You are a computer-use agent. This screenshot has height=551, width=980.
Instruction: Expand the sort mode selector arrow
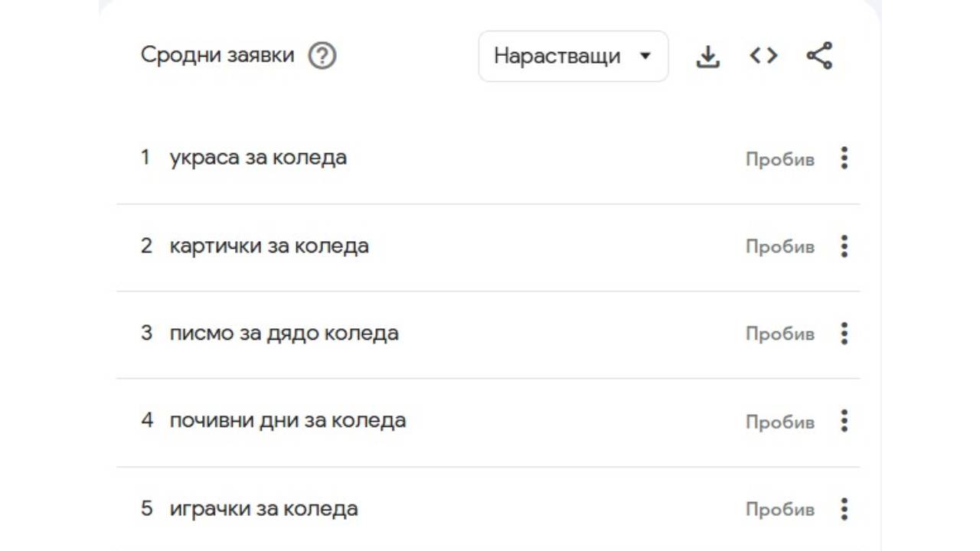[x=645, y=55]
